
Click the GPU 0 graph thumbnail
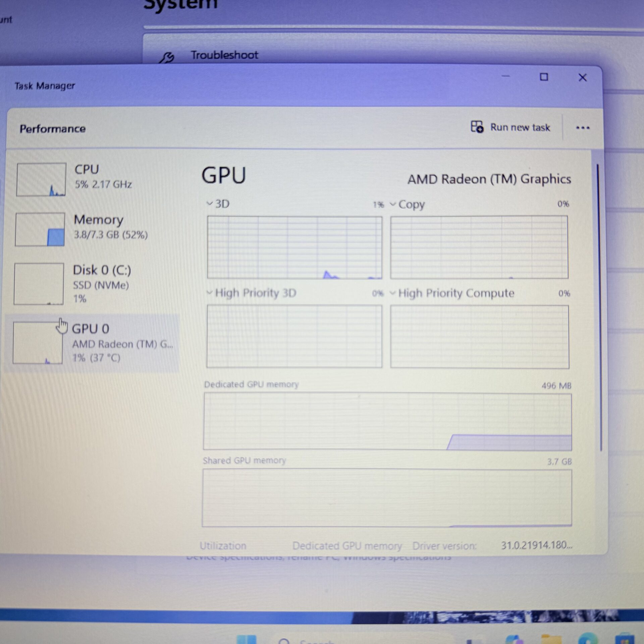38,343
